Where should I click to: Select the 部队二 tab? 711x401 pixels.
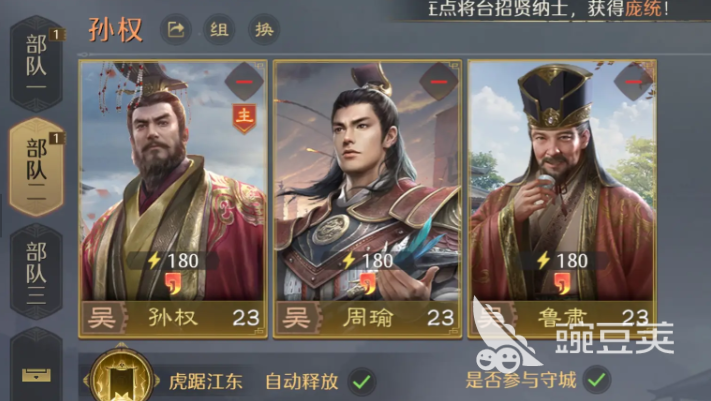[x=36, y=167]
